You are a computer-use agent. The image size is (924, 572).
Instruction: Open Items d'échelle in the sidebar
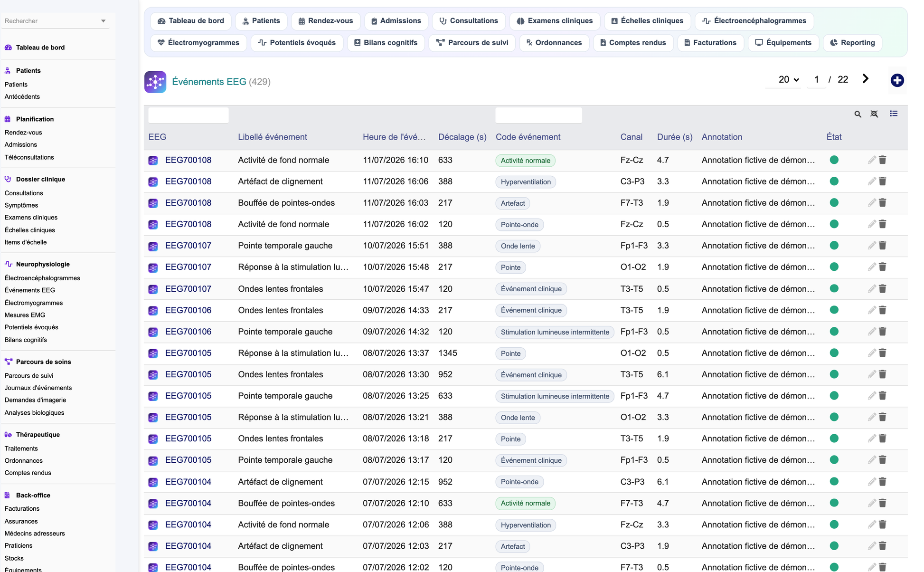[25, 242]
